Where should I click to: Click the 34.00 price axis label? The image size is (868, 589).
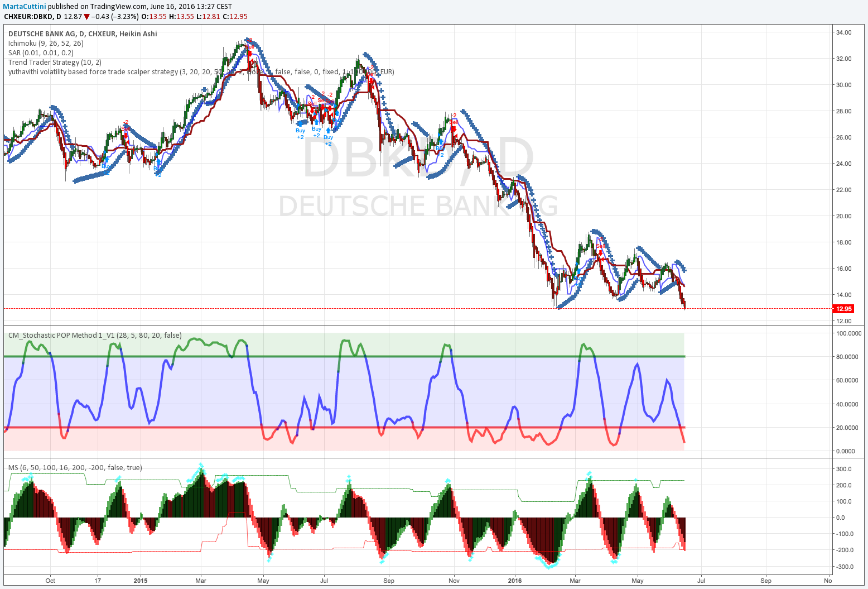pyautogui.click(x=843, y=32)
